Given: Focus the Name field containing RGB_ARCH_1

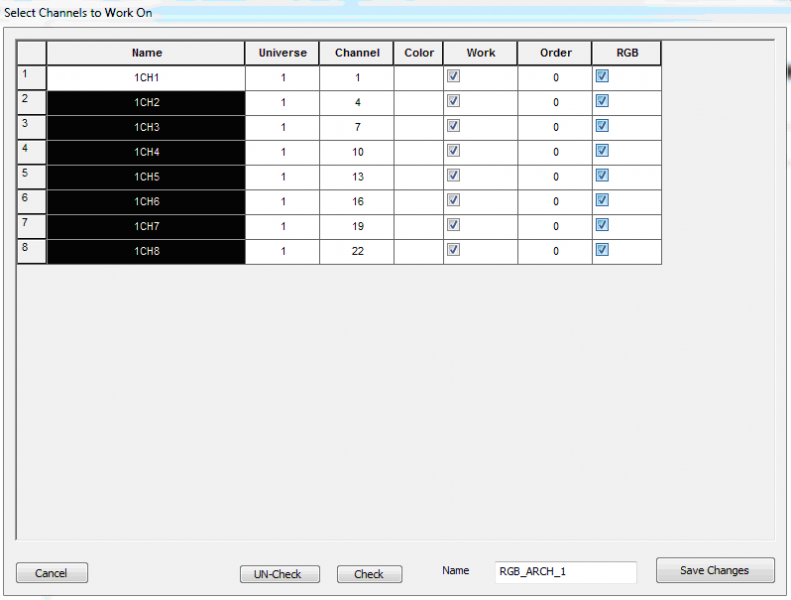Looking at the screenshot, I should coord(565,572).
